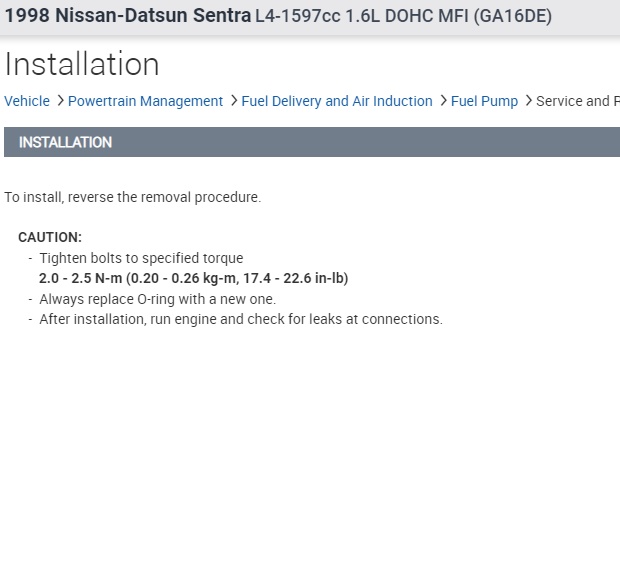Open the Powertrain Management breadcrumb
The width and height of the screenshot is (620, 573).
click(x=145, y=101)
